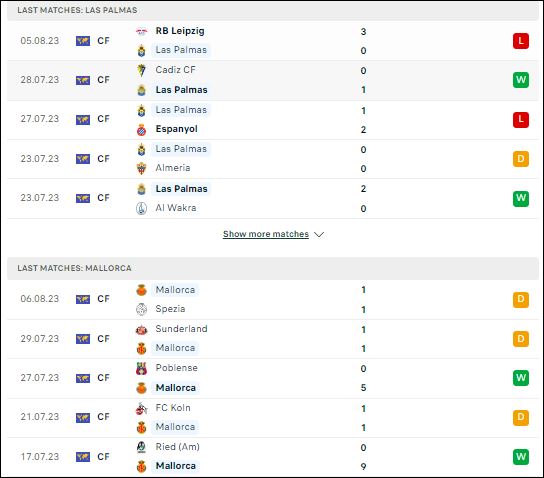Viewport: 544px width, 478px height.
Task: Click the Al Wakra club crest
Action: [x=142, y=208]
